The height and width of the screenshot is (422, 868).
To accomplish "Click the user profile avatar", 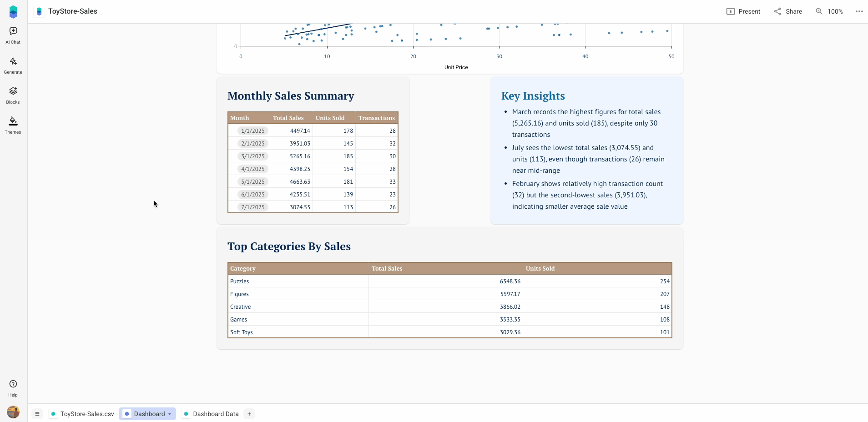I will click(x=13, y=412).
